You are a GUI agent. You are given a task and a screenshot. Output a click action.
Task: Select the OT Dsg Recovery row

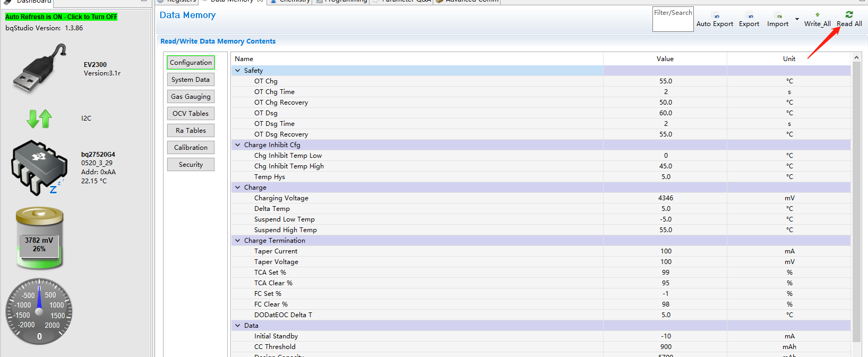click(x=541, y=134)
